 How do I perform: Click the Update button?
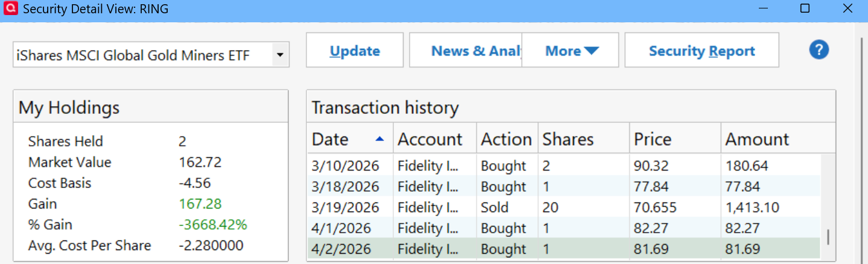pyautogui.click(x=355, y=51)
